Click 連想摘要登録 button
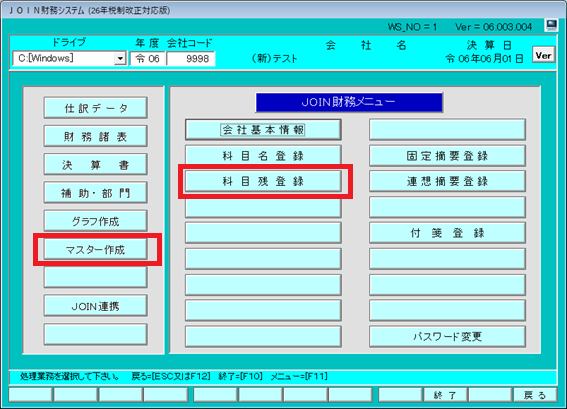 point(447,181)
